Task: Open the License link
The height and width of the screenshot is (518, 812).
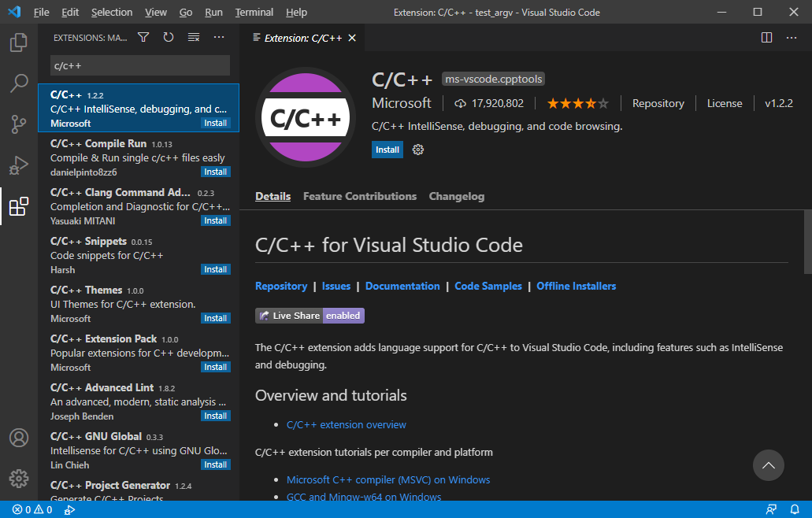Action: point(725,103)
